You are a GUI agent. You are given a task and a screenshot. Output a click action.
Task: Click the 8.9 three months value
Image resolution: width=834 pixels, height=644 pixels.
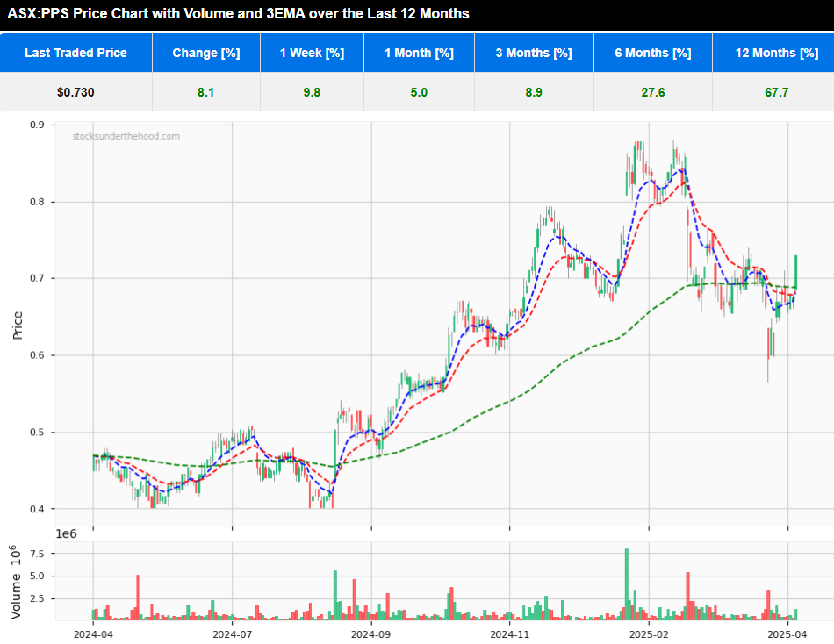[534, 92]
